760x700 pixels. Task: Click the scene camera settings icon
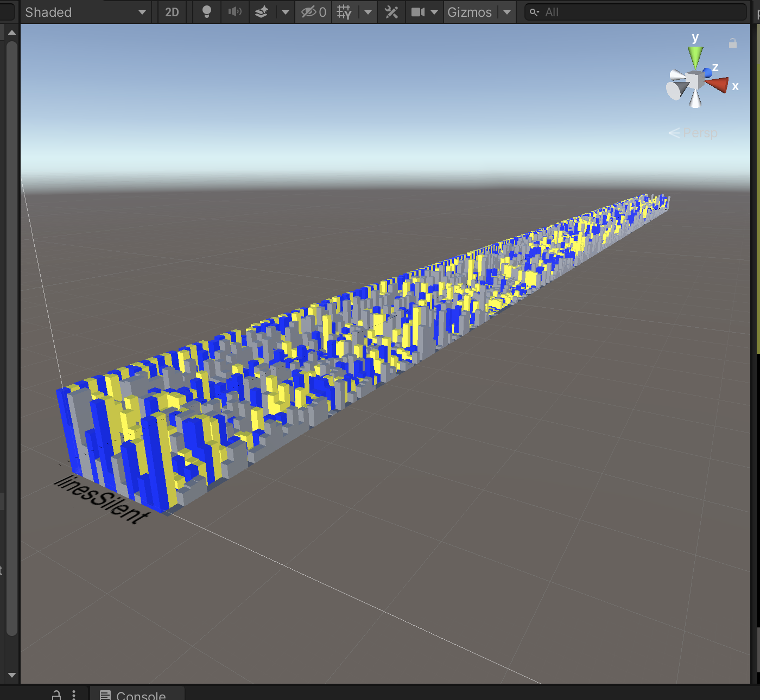click(418, 12)
